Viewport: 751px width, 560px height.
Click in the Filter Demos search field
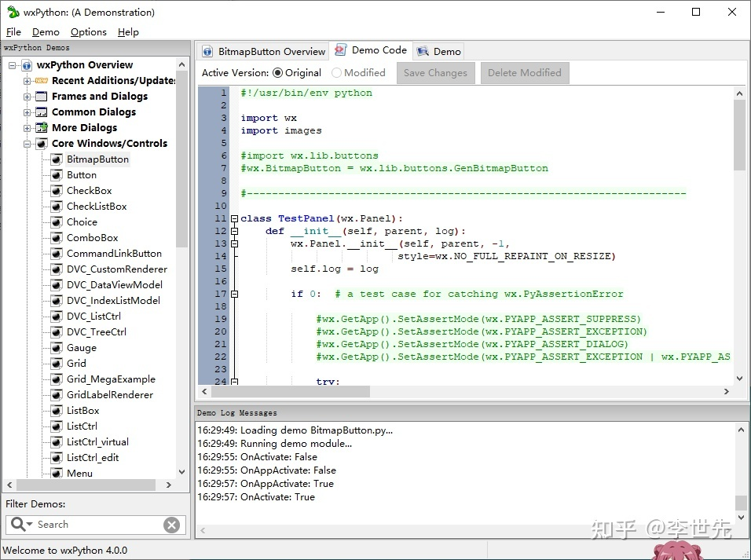pyautogui.click(x=95, y=525)
